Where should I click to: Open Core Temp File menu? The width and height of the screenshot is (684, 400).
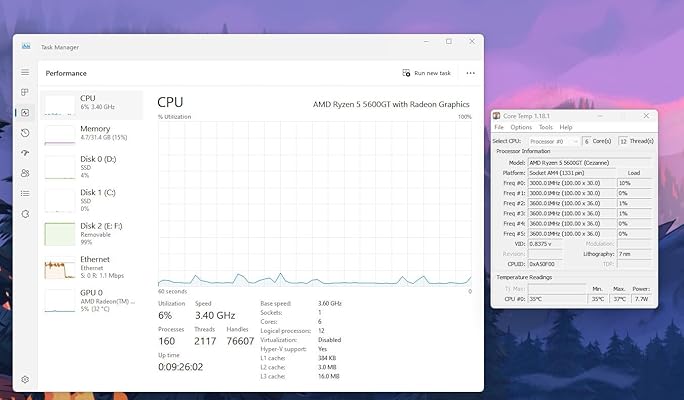click(499, 128)
